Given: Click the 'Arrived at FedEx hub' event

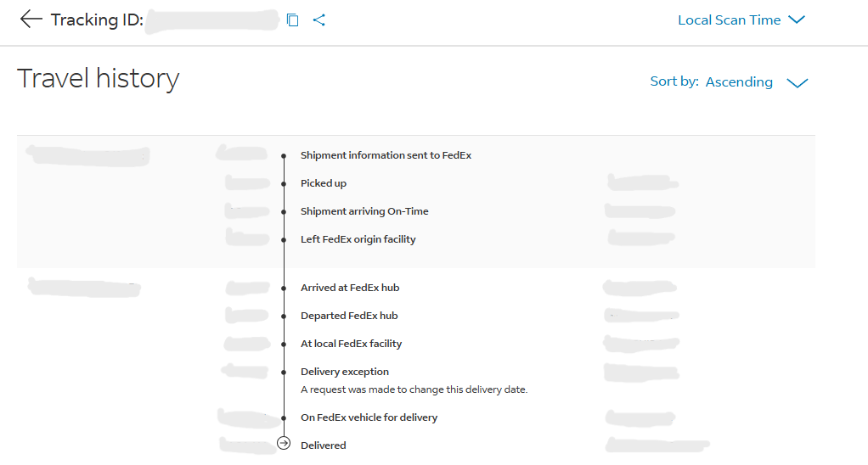Looking at the screenshot, I should (x=349, y=288).
